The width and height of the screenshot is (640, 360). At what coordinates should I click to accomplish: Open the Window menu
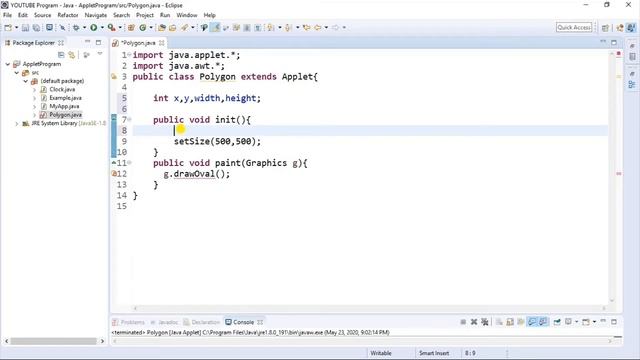tap(187, 15)
